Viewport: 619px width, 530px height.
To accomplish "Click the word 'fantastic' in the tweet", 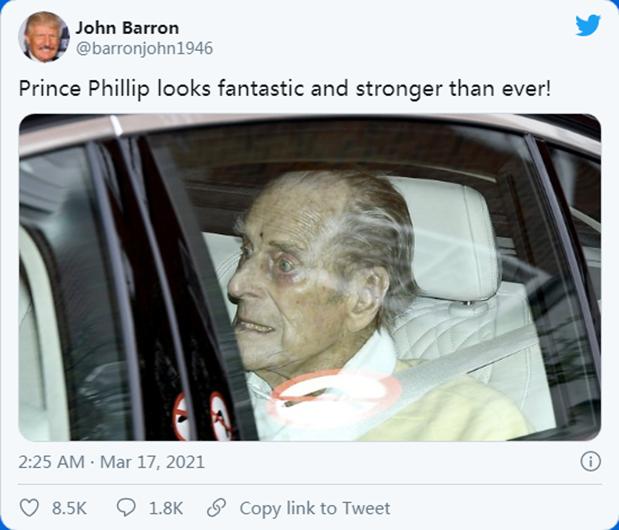I will coord(261,88).
